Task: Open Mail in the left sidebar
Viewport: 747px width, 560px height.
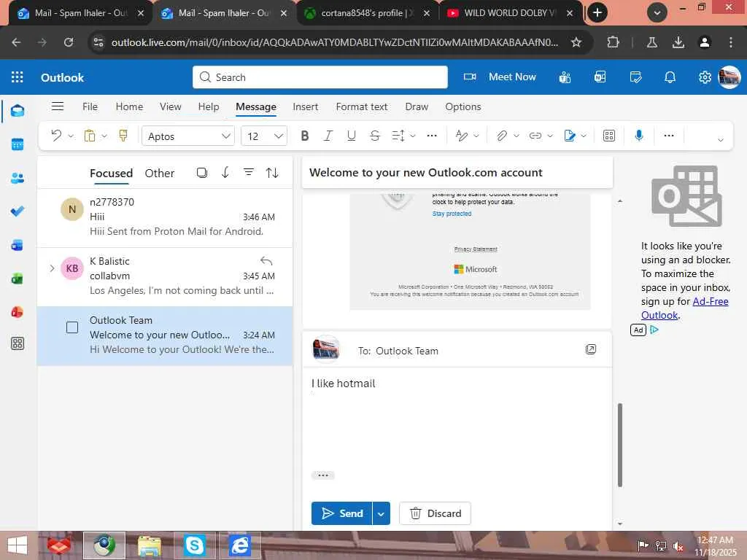Action: (x=18, y=111)
